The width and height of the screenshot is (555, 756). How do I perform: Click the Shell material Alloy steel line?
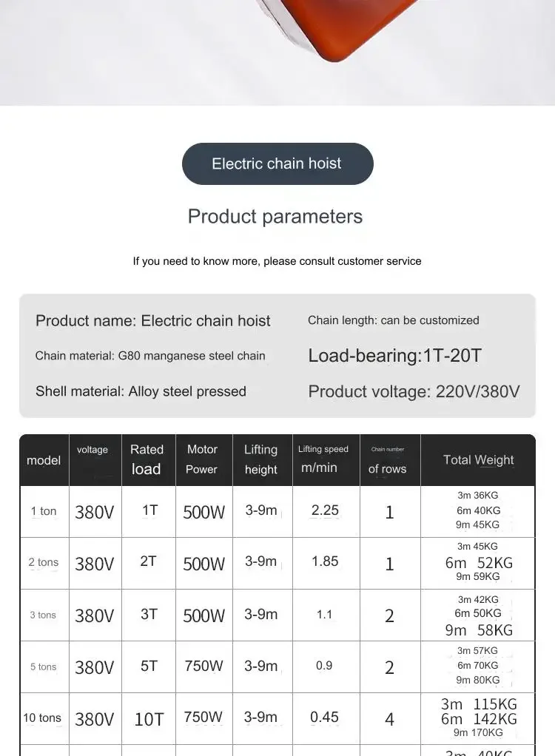pyautogui.click(x=141, y=391)
